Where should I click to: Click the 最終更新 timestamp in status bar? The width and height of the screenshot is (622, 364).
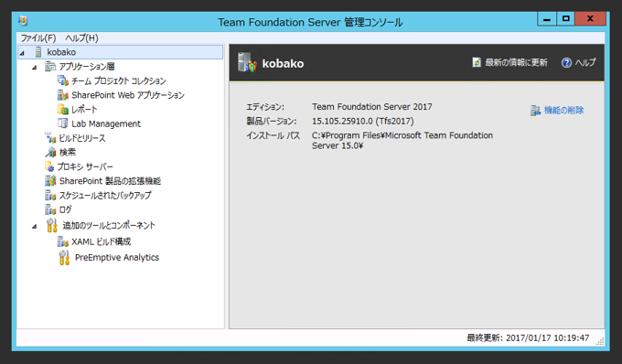pyautogui.click(x=528, y=337)
